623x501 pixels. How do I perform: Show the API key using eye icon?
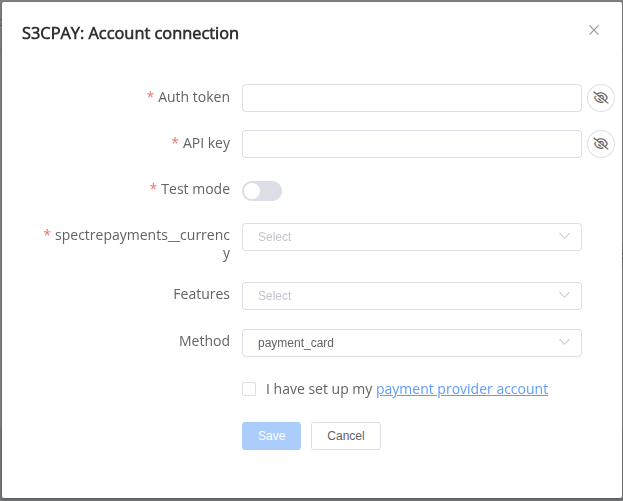[601, 144]
